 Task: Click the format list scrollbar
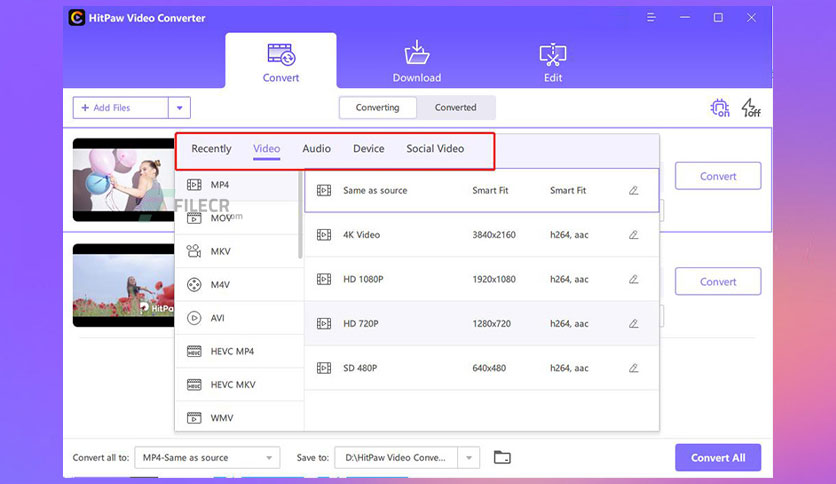[x=300, y=215]
